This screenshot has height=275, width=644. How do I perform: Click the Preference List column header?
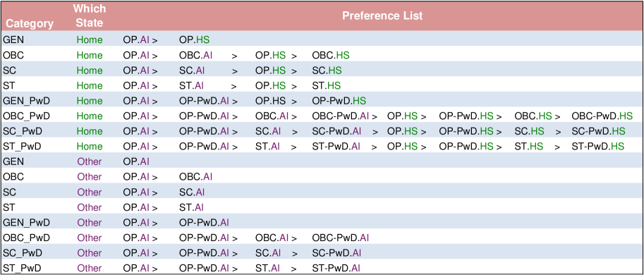coord(382,16)
